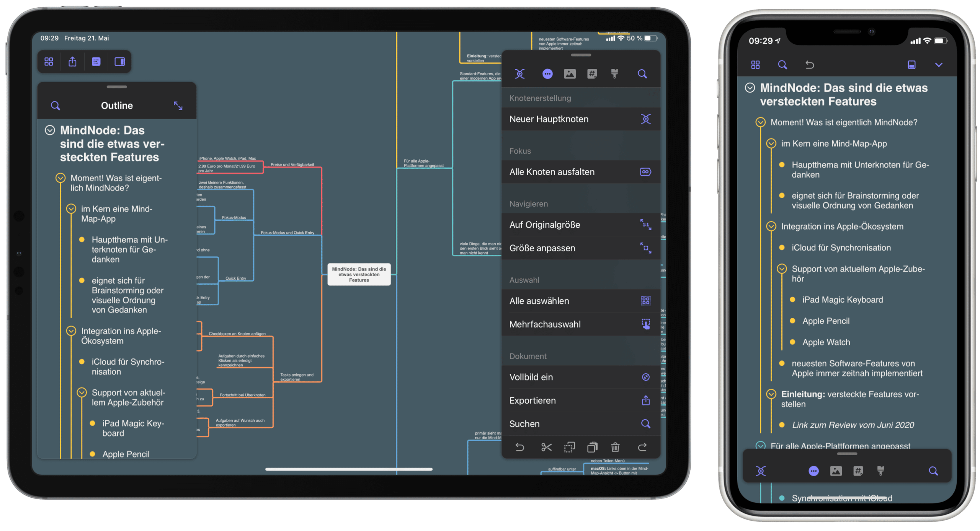This screenshot has width=980, height=531.
Task: Tap search icon in iPhone bottom bar
Action: tap(933, 471)
